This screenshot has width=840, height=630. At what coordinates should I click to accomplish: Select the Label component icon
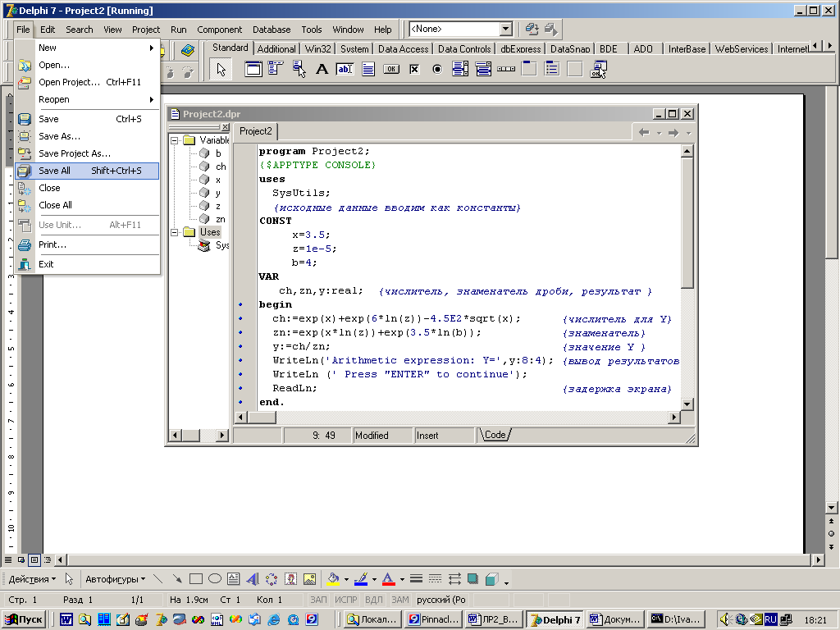(322, 69)
